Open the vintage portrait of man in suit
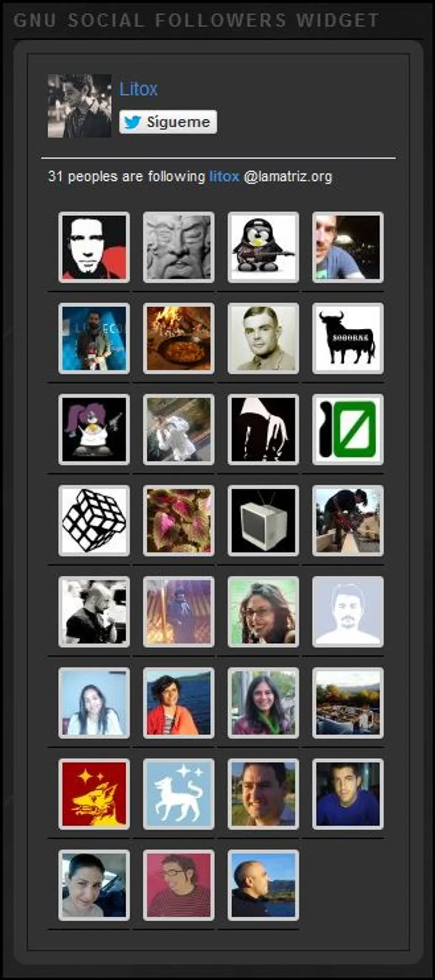Screen dimensions: 435x980 click(x=263, y=338)
